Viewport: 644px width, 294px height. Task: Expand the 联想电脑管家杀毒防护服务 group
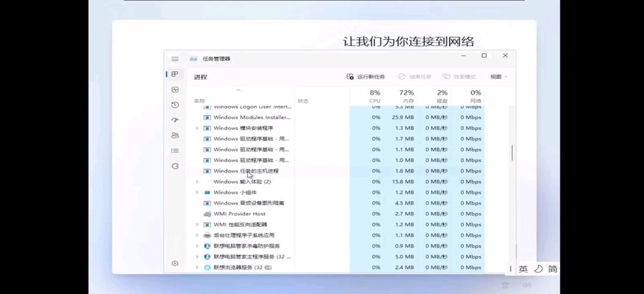click(197, 246)
